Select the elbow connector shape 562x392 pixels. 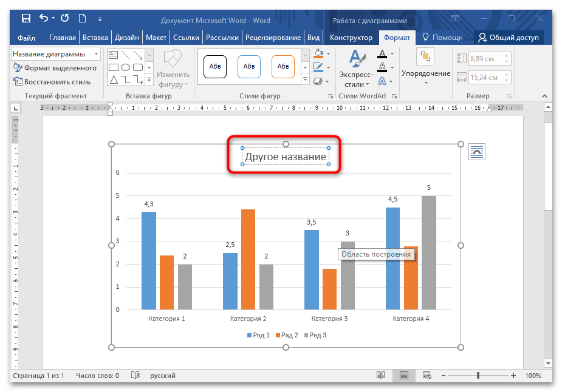(125, 79)
